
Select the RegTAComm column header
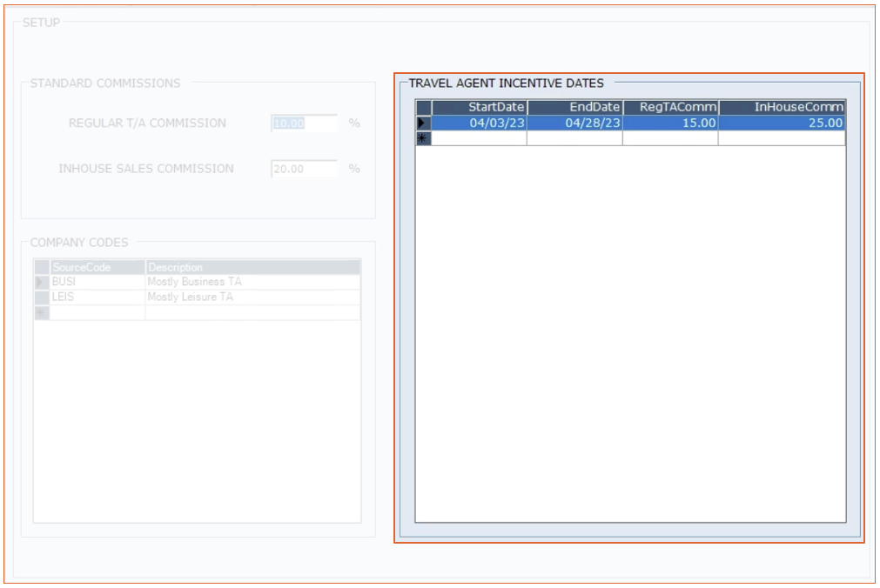(x=670, y=107)
